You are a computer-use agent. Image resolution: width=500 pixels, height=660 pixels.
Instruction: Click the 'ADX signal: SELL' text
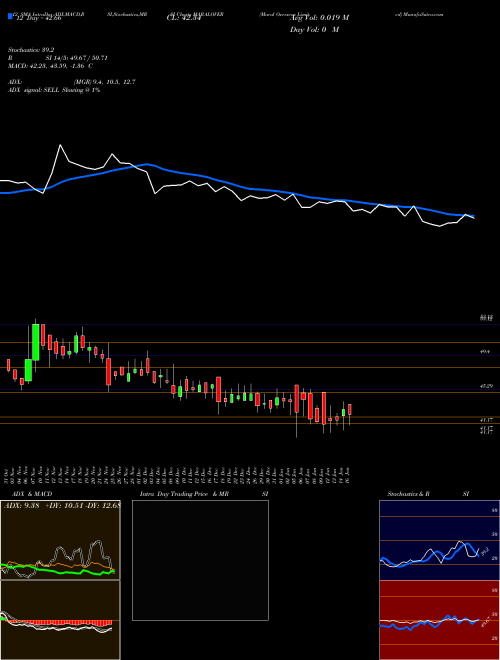coord(34,90)
